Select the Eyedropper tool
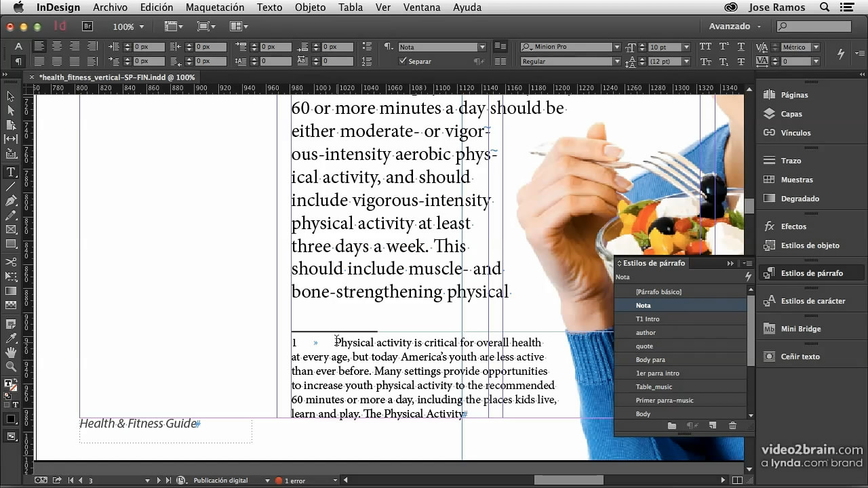The height and width of the screenshot is (488, 868). [x=11, y=338]
